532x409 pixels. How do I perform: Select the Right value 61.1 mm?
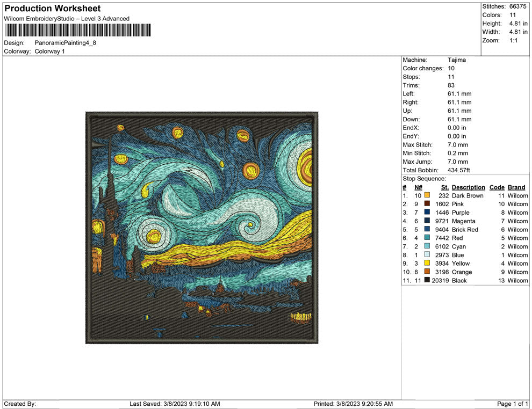click(x=459, y=103)
